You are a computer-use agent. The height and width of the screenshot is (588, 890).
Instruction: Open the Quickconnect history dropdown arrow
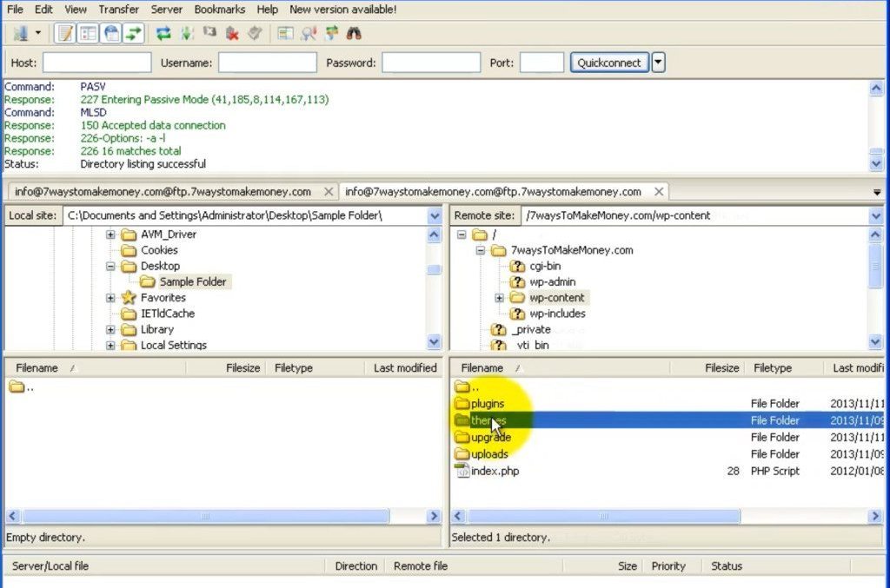(x=659, y=63)
